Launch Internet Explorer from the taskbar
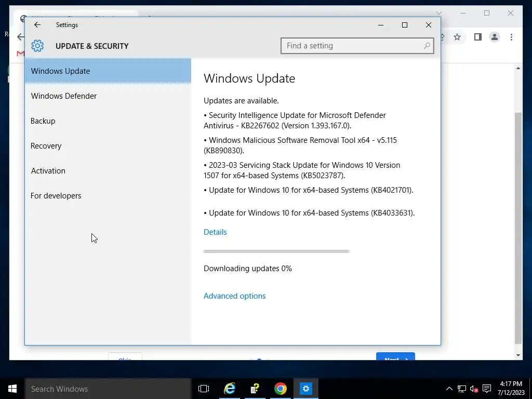 (x=230, y=389)
